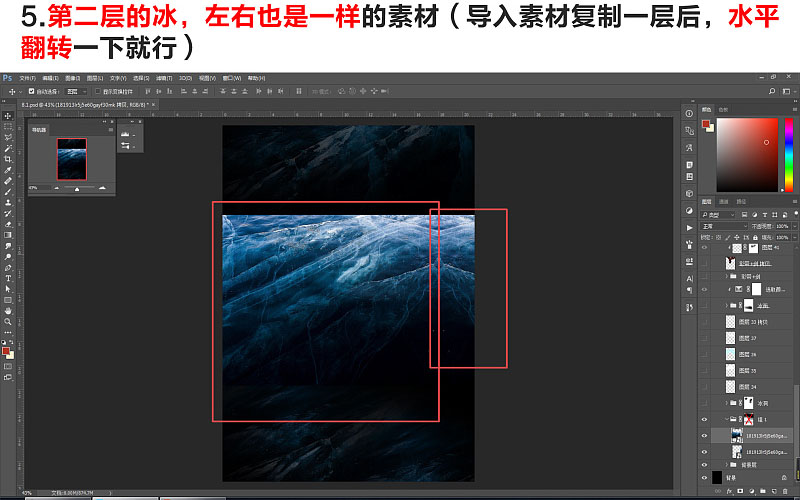The height and width of the screenshot is (500, 800).
Task: Select the Zoom tool in toolbox
Action: pos(8,321)
